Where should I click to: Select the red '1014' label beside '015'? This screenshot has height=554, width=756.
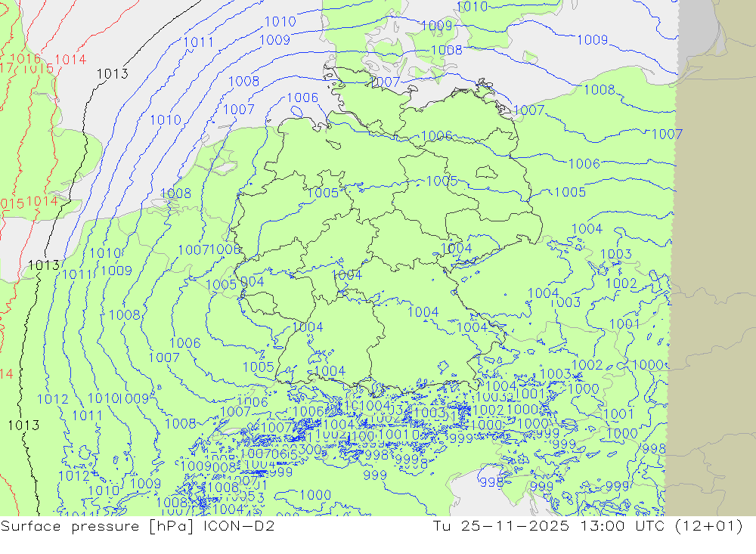(42, 201)
